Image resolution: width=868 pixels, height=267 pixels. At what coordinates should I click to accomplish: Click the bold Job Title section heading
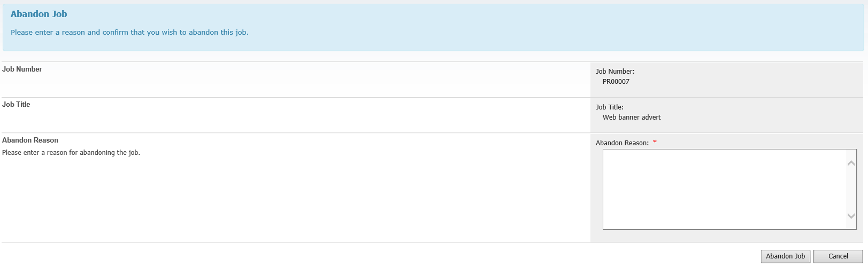click(x=16, y=104)
